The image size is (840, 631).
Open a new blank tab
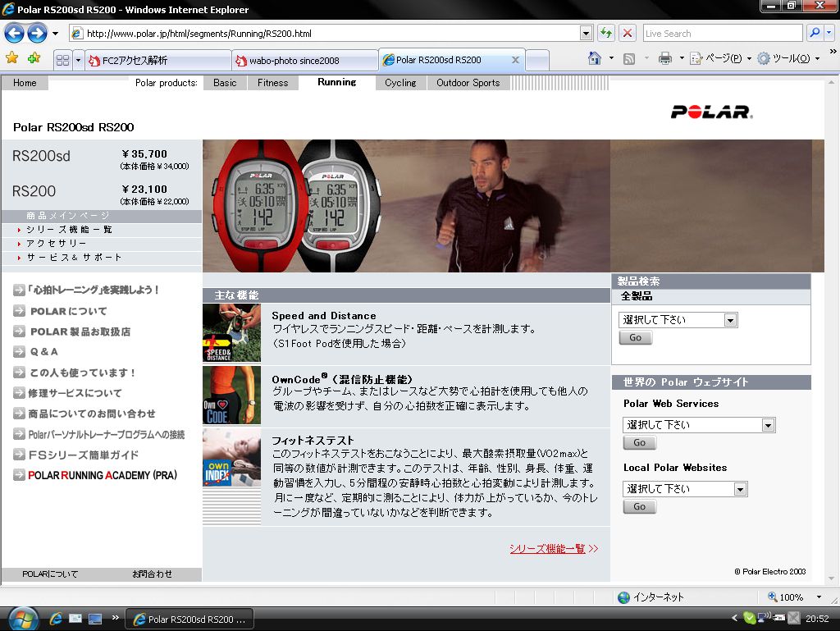tap(537, 60)
